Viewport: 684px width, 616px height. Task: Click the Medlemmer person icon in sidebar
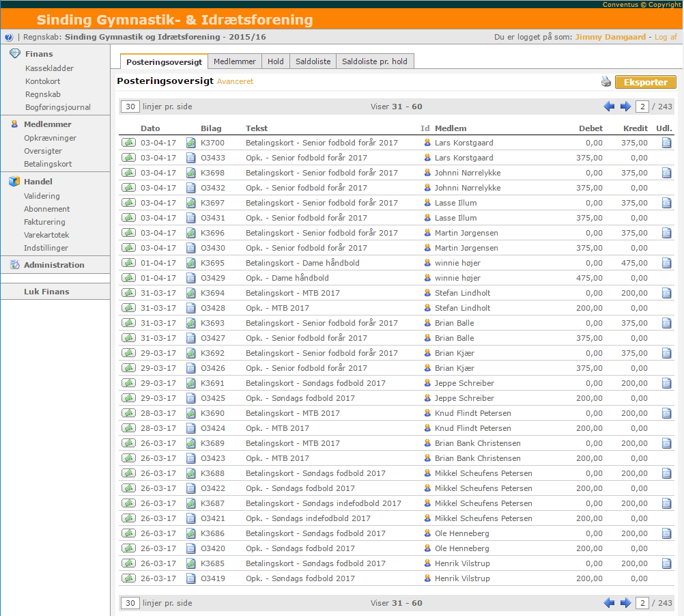pos(14,124)
